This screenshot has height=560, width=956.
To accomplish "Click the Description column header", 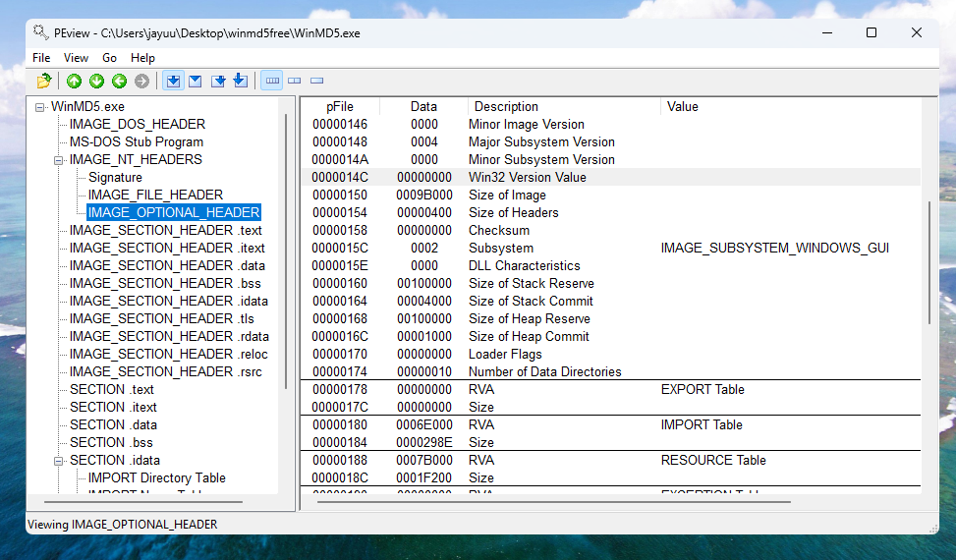I will (564, 107).
